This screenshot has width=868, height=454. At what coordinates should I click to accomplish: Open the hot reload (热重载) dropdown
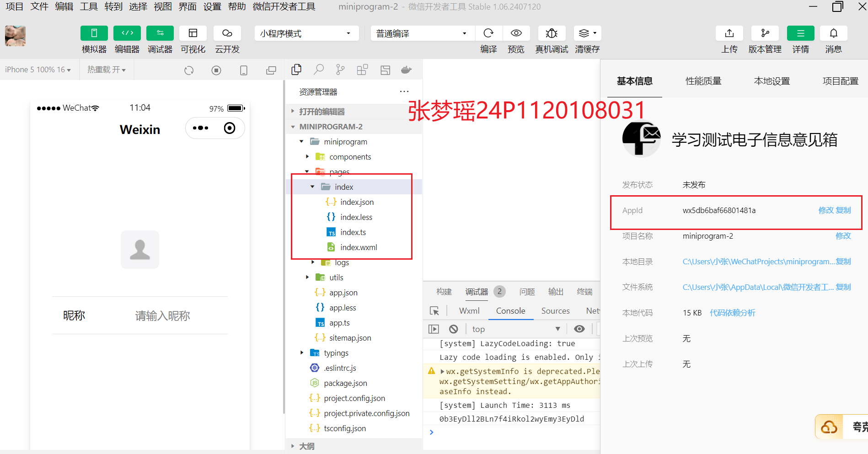tap(106, 69)
